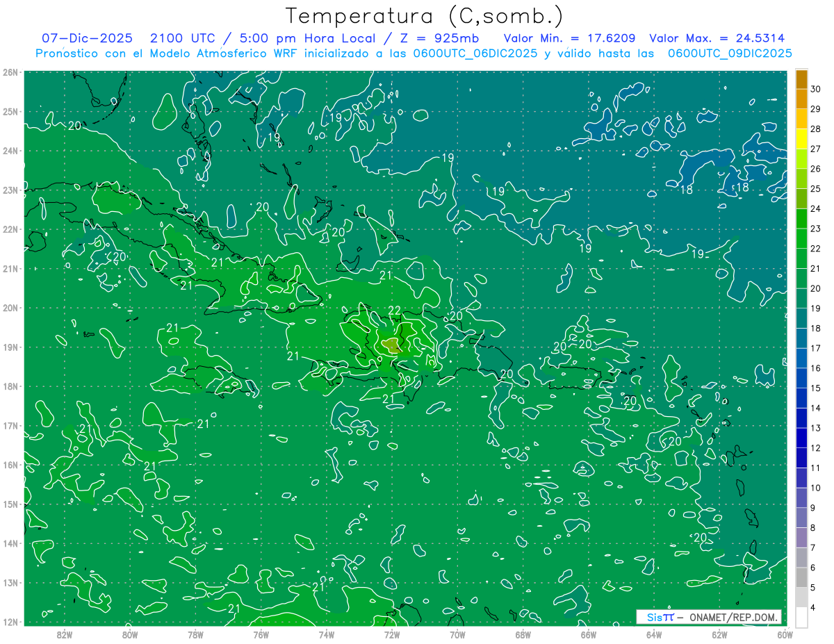Click the '24N' latitude label
The width and height of the screenshot is (834, 644).
[x=11, y=151]
